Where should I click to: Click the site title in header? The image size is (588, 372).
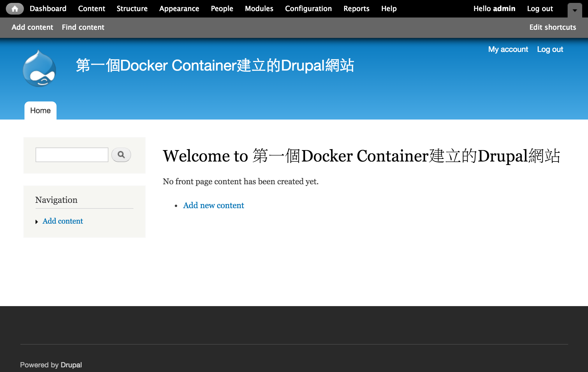(215, 65)
